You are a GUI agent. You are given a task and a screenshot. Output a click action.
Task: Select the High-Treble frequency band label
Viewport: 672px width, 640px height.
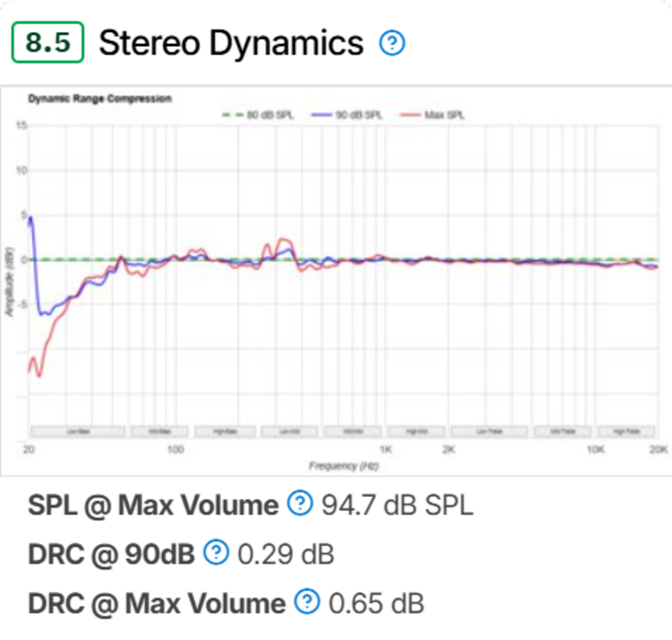click(626, 431)
